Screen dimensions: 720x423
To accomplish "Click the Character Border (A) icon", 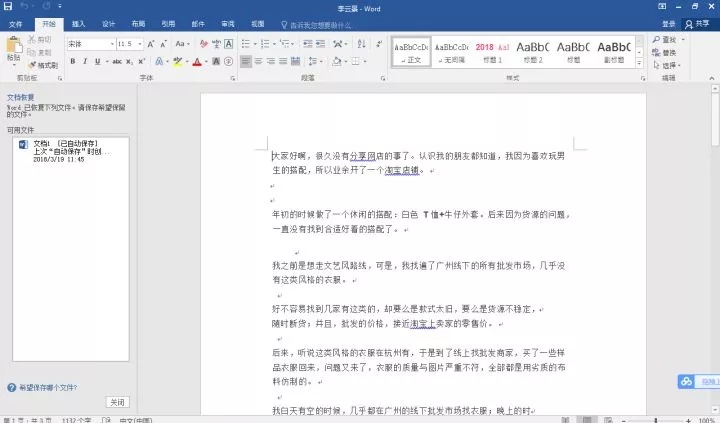I will pos(229,44).
